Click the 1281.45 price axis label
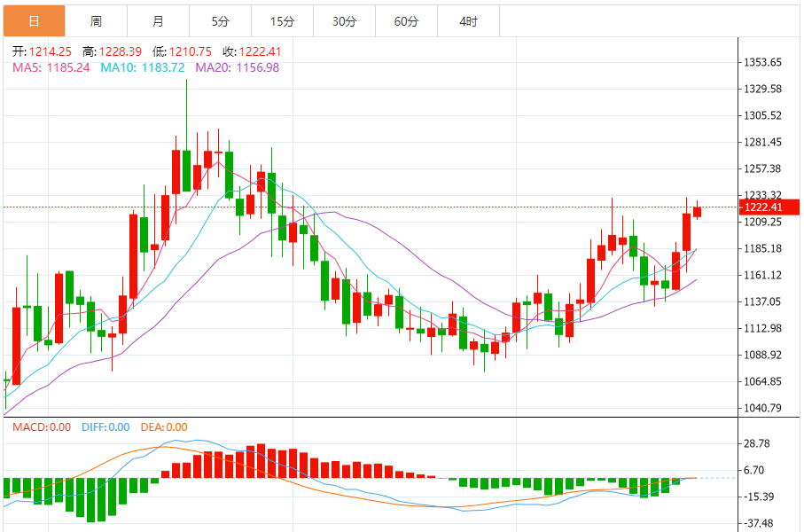804x532 pixels. point(763,142)
